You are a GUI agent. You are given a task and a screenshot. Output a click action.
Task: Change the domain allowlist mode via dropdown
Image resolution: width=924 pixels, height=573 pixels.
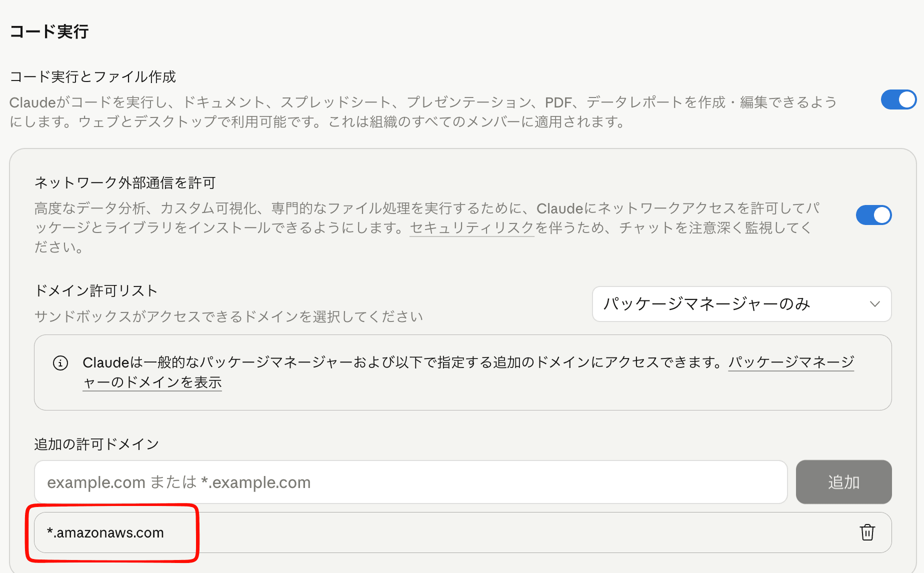741,304
